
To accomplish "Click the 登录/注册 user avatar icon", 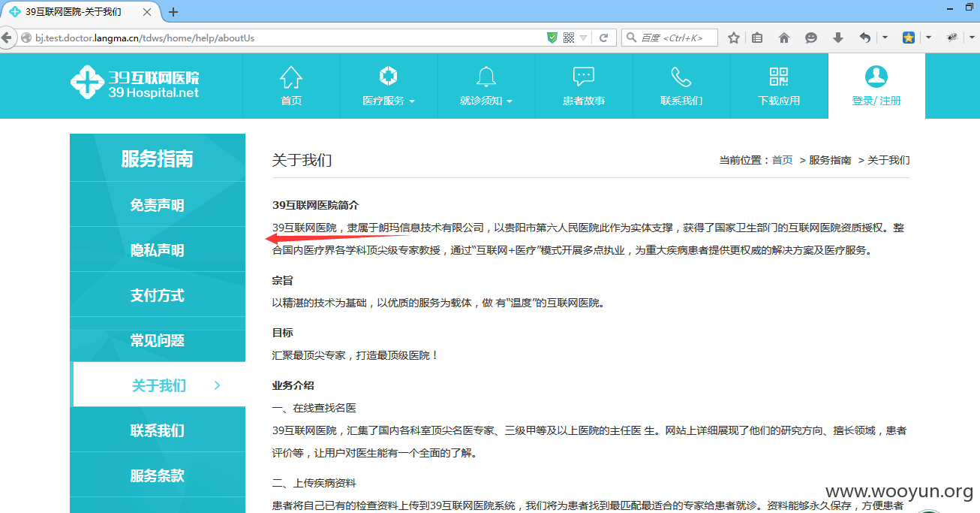I will 876,77.
